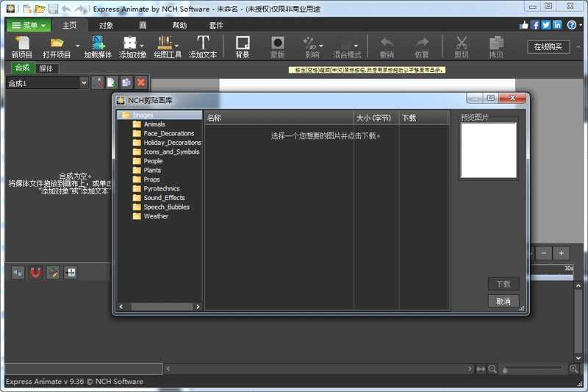Switch to 帮助 ribbon tab
Screen dimensions: 588x392
(x=179, y=26)
